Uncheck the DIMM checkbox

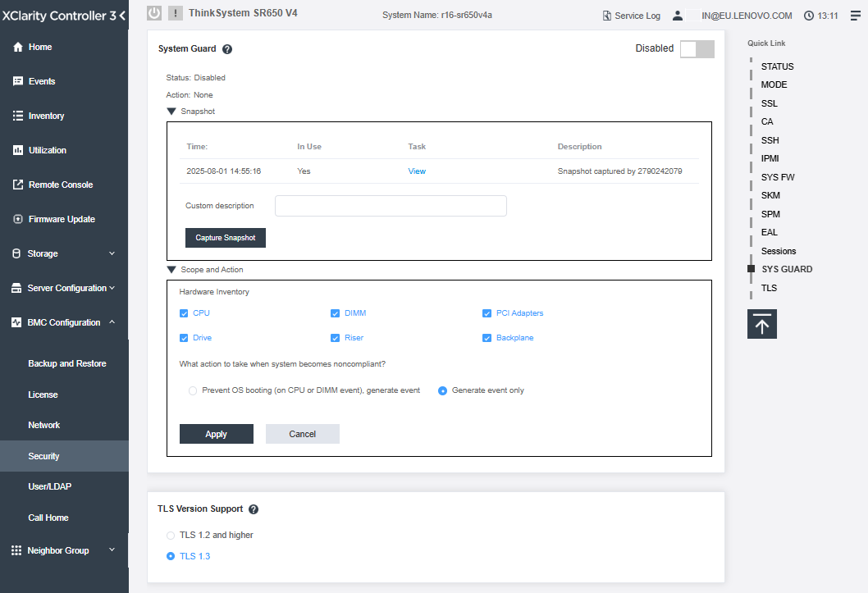(x=335, y=313)
